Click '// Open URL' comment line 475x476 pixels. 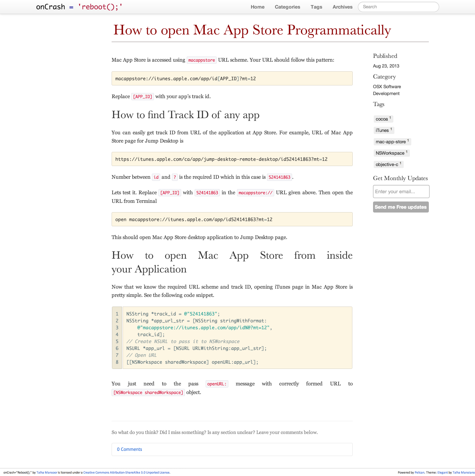pos(141,355)
